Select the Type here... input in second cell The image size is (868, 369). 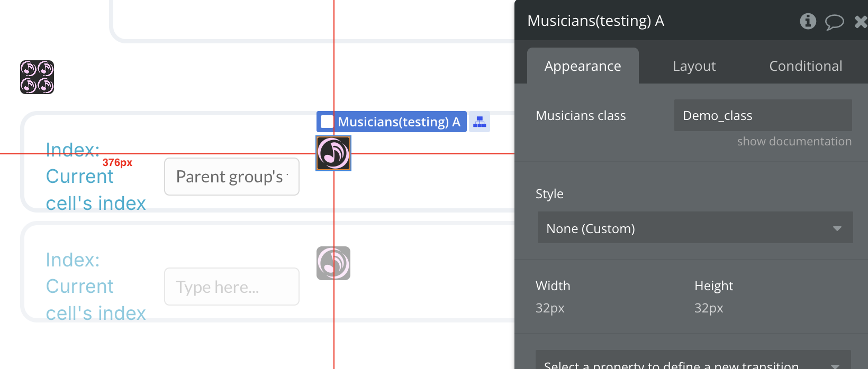232,287
